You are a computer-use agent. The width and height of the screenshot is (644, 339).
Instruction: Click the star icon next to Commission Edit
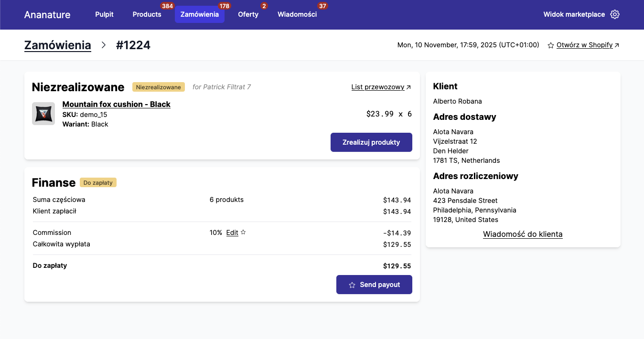pyautogui.click(x=243, y=233)
